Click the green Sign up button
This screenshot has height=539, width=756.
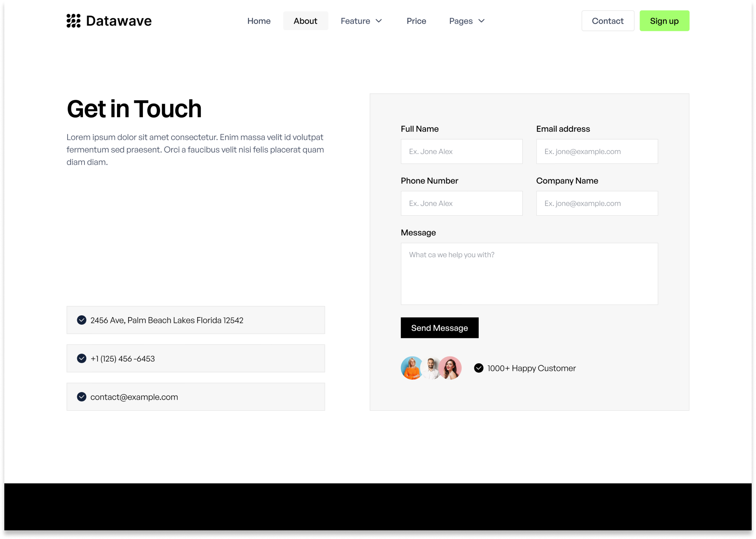tap(664, 21)
